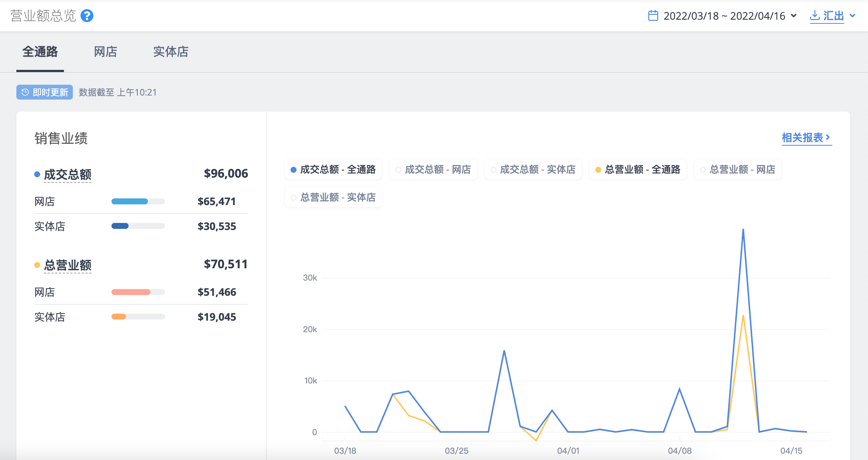Click the 总营业额 实体店 orange progress bar

[138, 317]
